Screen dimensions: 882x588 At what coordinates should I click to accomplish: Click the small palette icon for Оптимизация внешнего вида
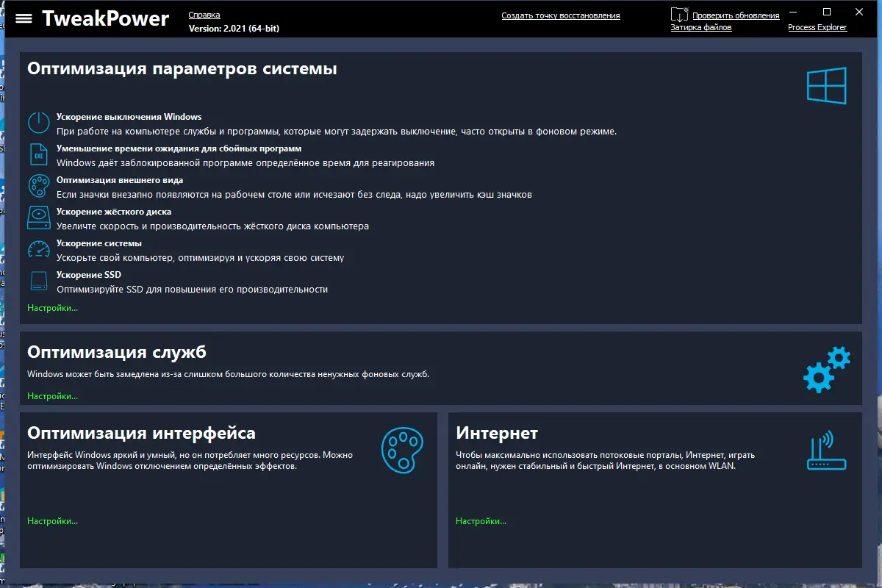click(38, 186)
